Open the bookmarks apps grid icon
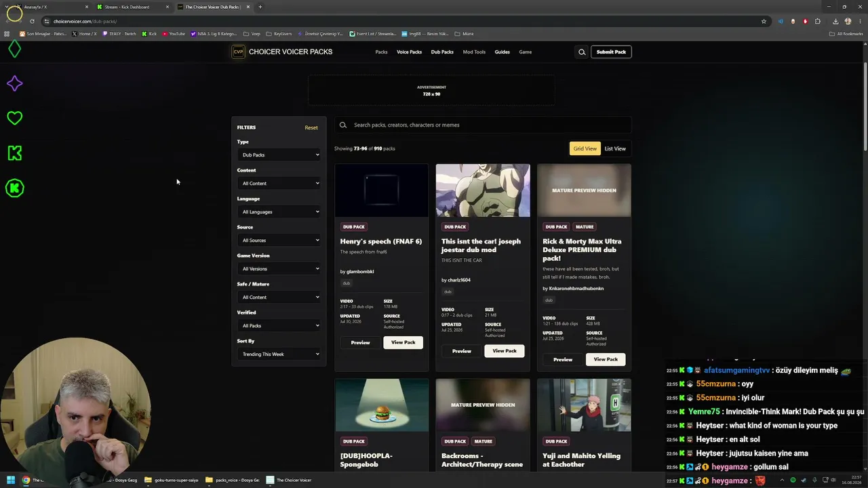 [7, 33]
